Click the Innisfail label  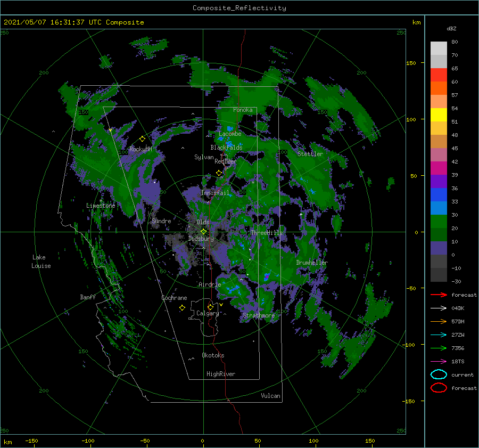click(215, 193)
